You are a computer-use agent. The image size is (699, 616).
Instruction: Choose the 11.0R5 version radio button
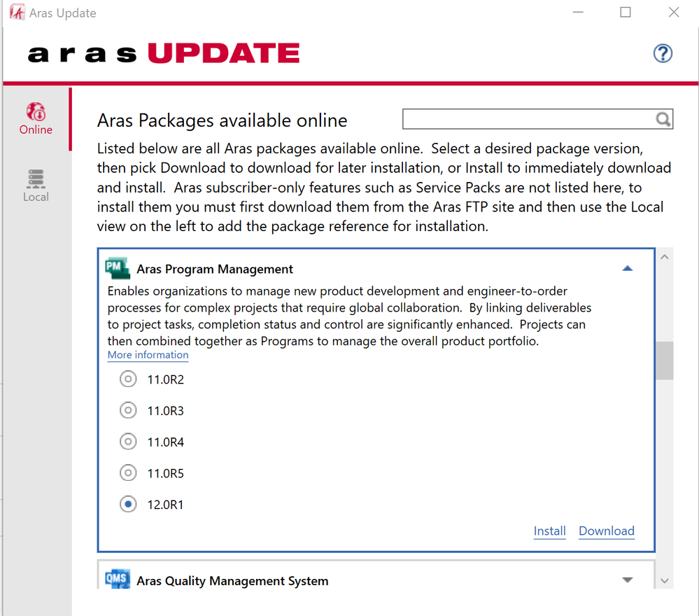[128, 473]
